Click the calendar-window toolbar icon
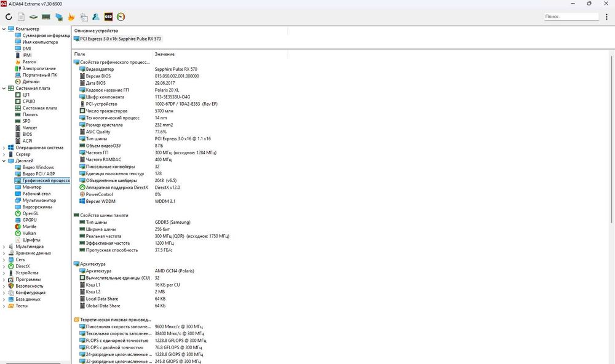Screen dimensions: 615x364 click(x=84, y=17)
